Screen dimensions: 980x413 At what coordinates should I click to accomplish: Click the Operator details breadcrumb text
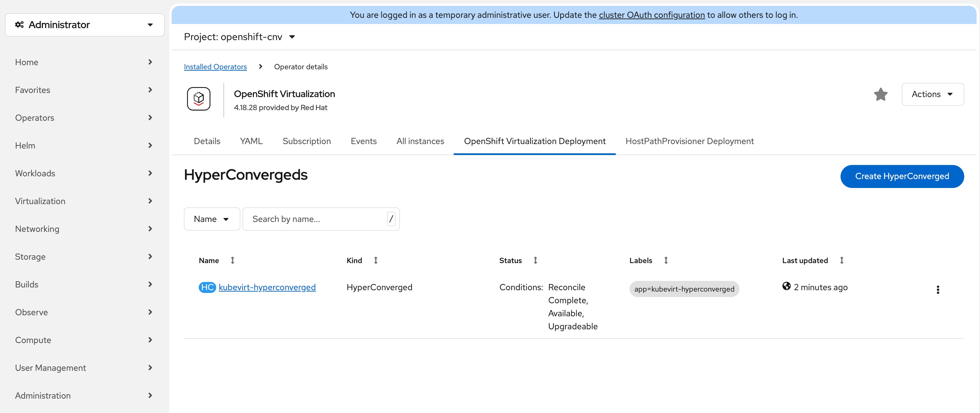point(301,67)
